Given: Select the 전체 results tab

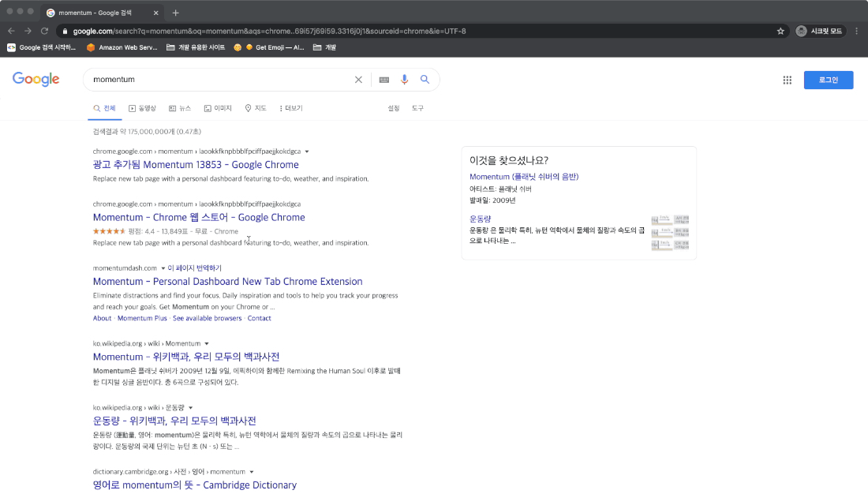Looking at the screenshot, I should pos(105,109).
